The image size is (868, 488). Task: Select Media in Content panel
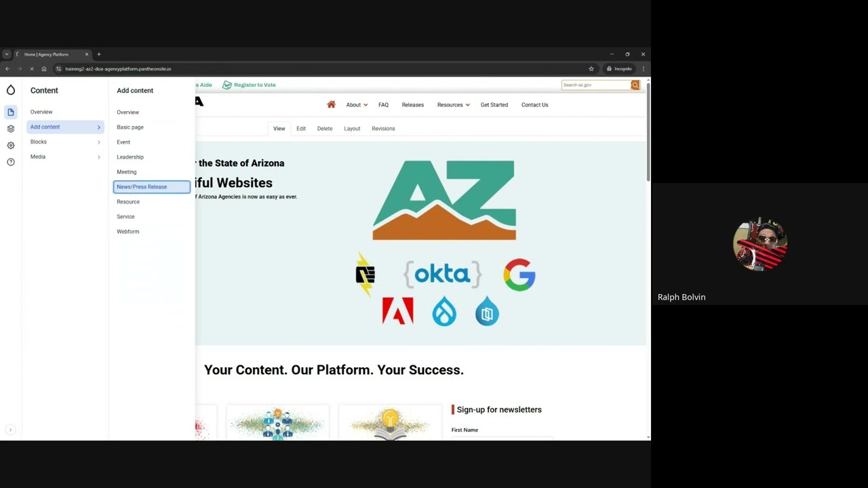(x=38, y=157)
